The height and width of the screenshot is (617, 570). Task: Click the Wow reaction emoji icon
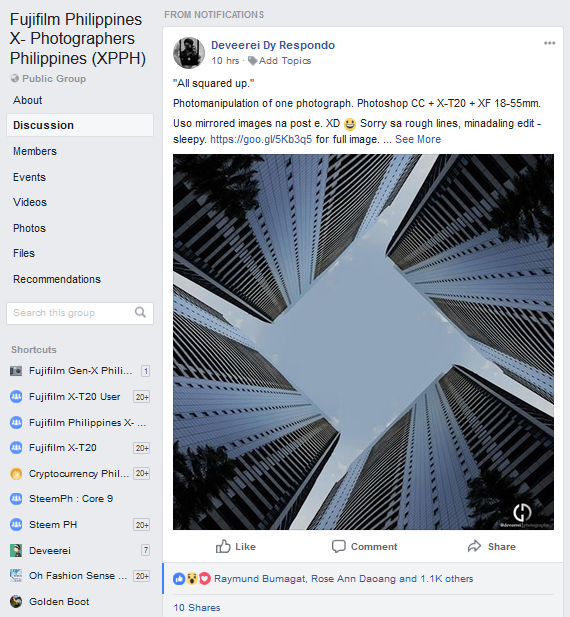pyautogui.click(x=192, y=578)
